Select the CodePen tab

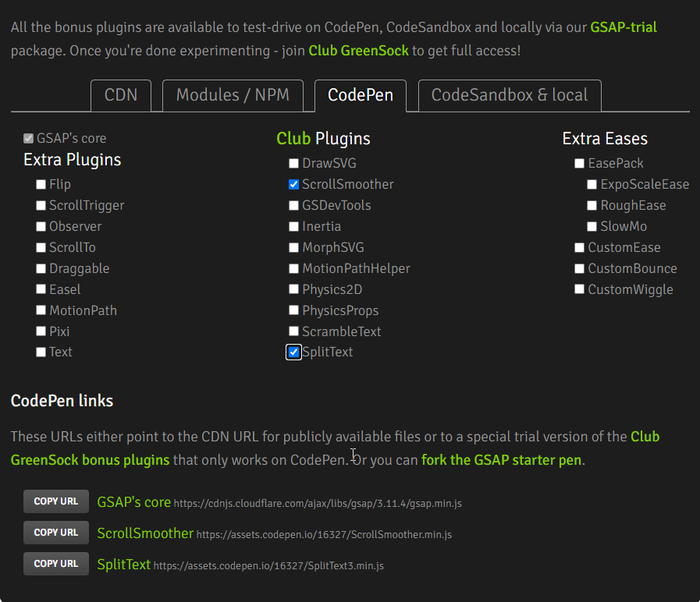tap(361, 95)
